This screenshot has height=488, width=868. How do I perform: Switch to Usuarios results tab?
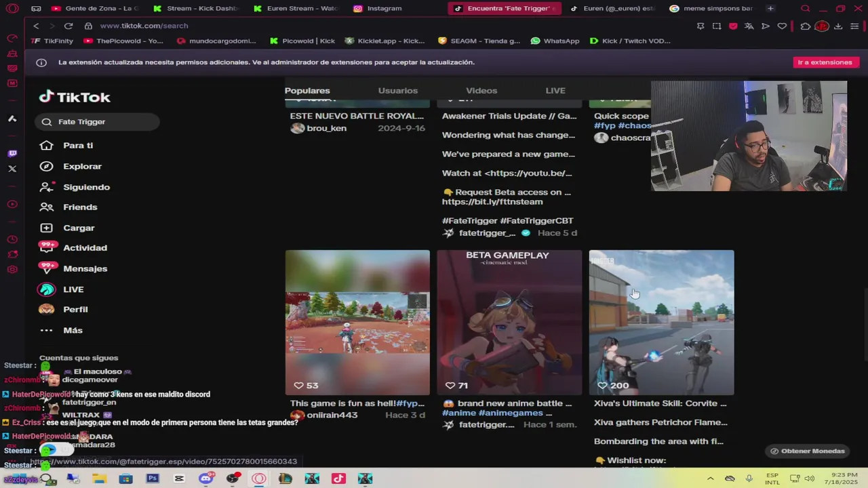398,90
